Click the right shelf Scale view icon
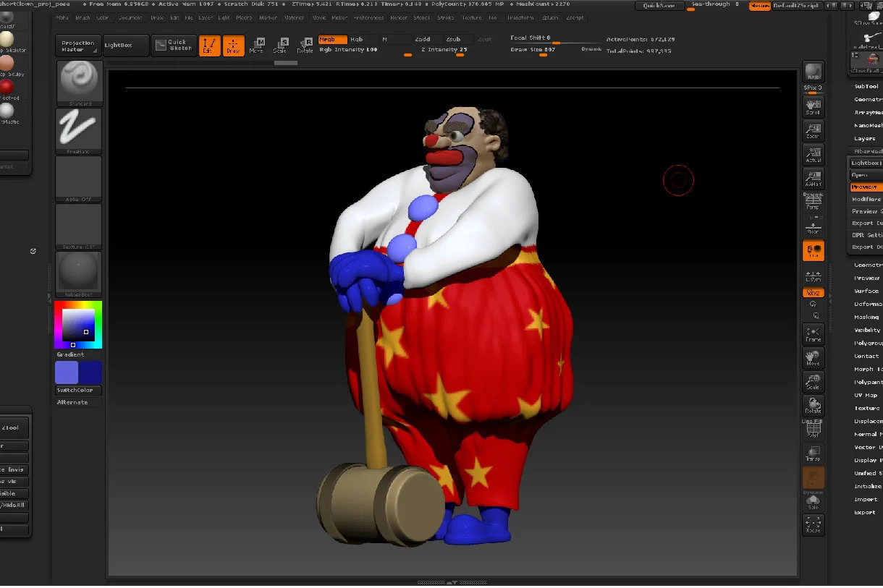Image resolution: width=883 pixels, height=588 pixels. 813,382
